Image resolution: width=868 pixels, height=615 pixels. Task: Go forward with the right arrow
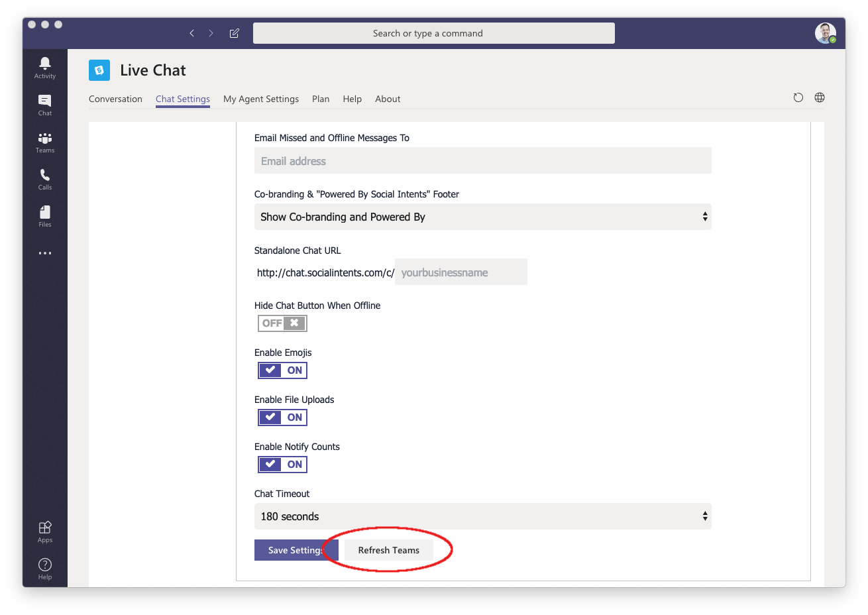pos(211,33)
